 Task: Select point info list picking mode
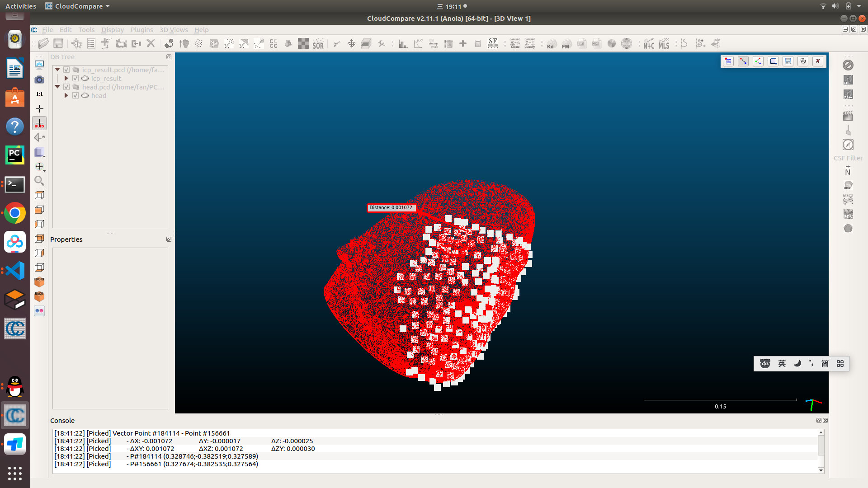(728, 61)
